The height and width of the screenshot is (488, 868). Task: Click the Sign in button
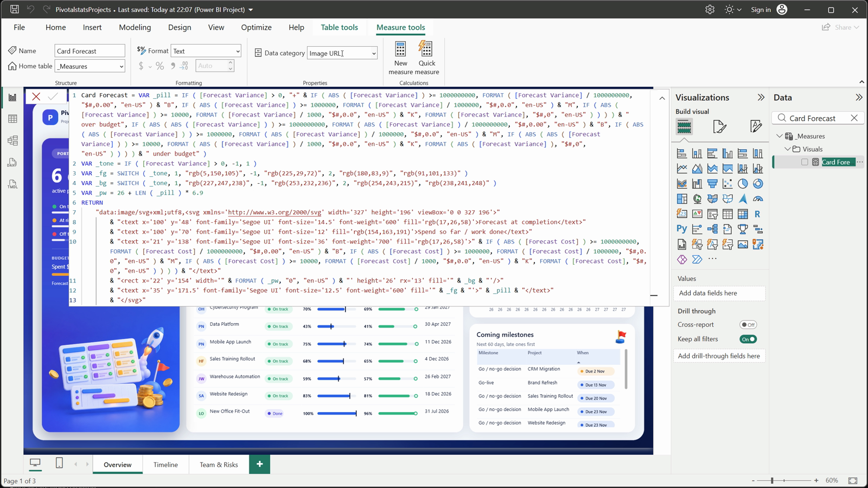point(769,9)
